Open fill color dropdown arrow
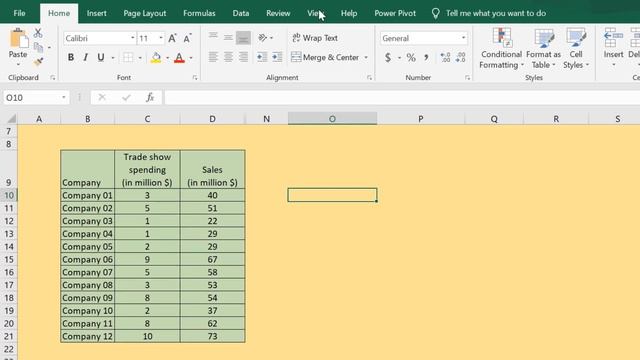 coord(167,58)
